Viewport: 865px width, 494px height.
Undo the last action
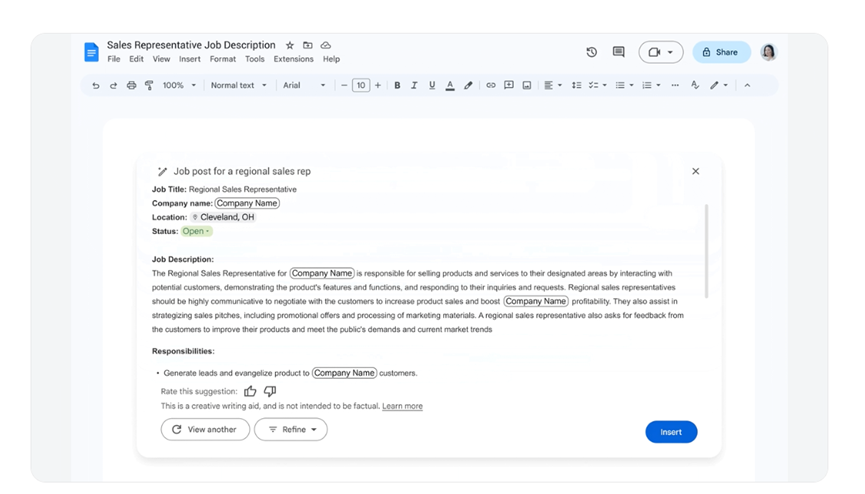coord(95,86)
